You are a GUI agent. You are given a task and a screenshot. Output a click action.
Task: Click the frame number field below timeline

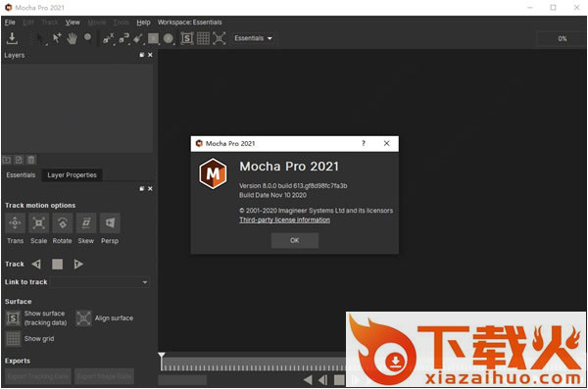(182, 380)
